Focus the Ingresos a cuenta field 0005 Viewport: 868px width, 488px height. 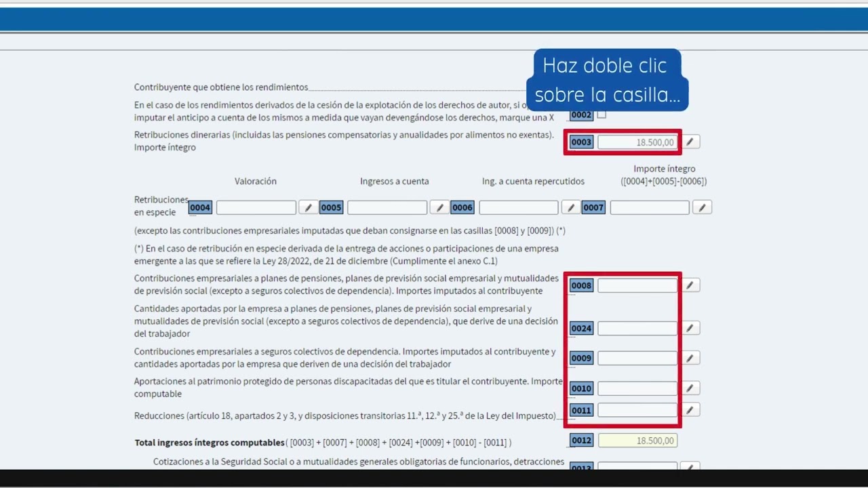387,207
